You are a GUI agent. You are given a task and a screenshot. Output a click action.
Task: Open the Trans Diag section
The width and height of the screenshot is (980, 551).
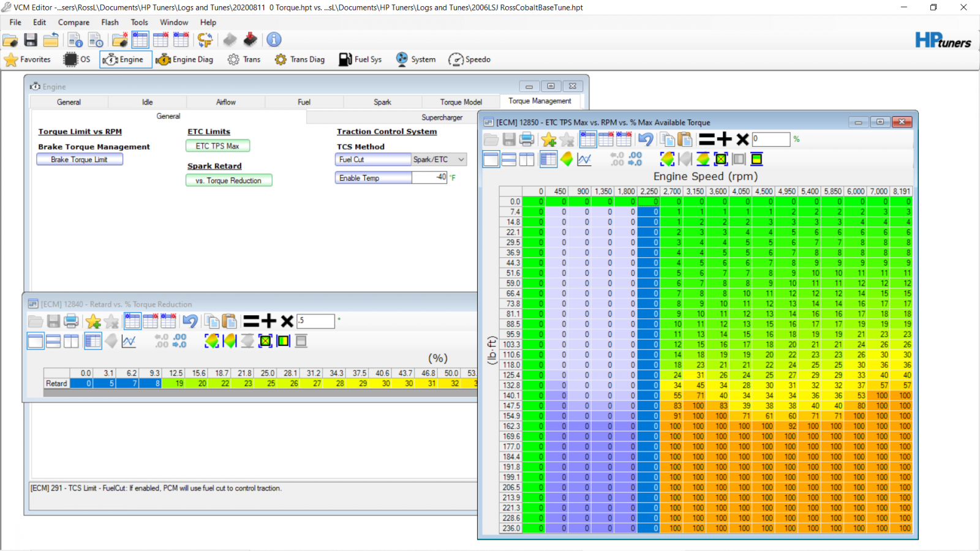coord(300,59)
